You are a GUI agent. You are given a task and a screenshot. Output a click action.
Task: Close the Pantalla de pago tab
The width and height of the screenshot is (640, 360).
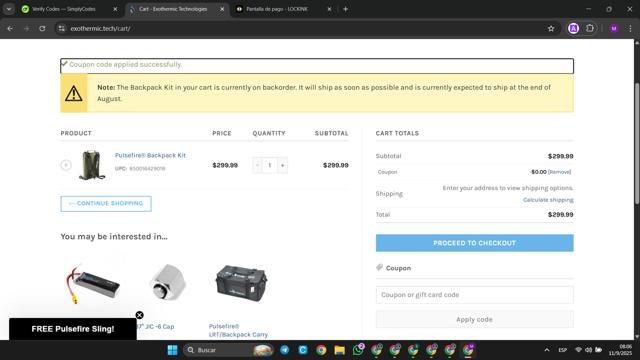(x=329, y=9)
